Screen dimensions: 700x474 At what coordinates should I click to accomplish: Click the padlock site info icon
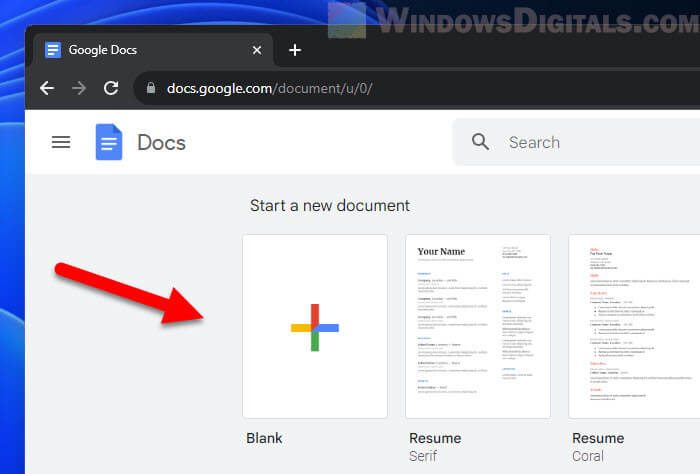pos(151,88)
